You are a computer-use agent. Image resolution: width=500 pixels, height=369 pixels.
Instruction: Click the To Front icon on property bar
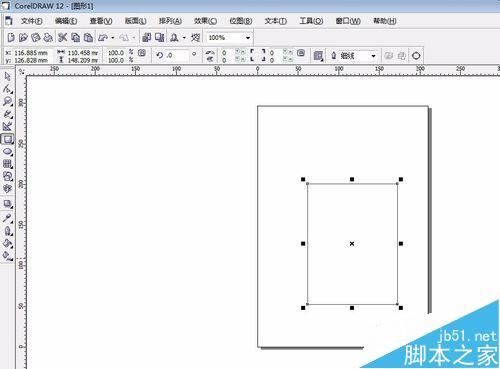tap(388, 56)
